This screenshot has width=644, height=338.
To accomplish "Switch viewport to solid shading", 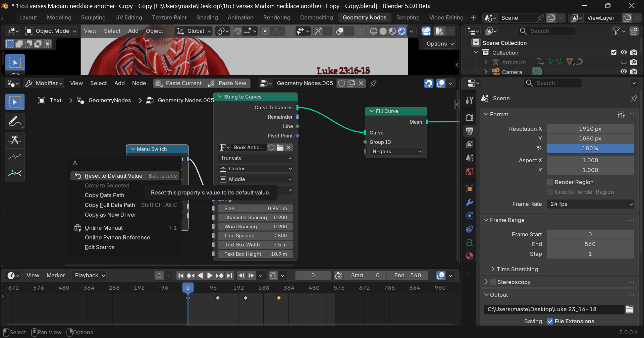I will click(383, 31).
